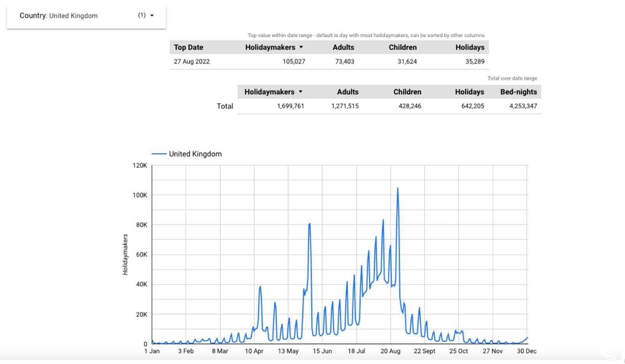Click the blue legend line swatch
The width and height of the screenshot is (625, 364).
[159, 154]
